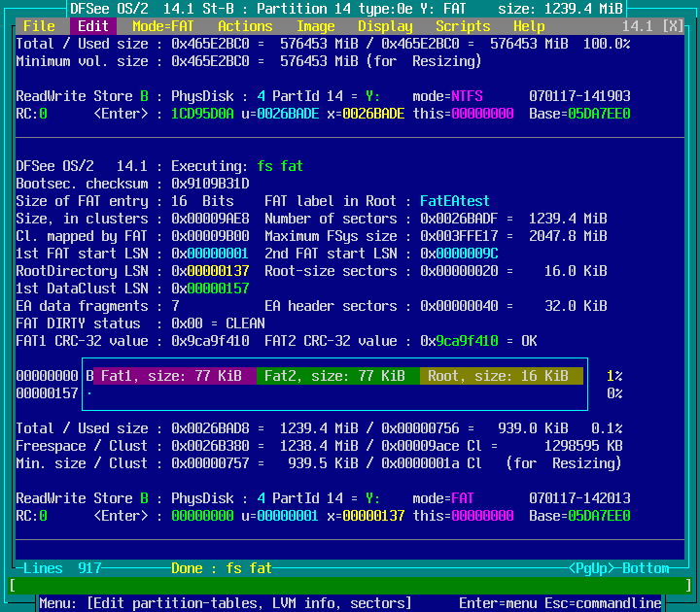
Task: Select the green Fat2 allocation segment
Action: (x=338, y=376)
